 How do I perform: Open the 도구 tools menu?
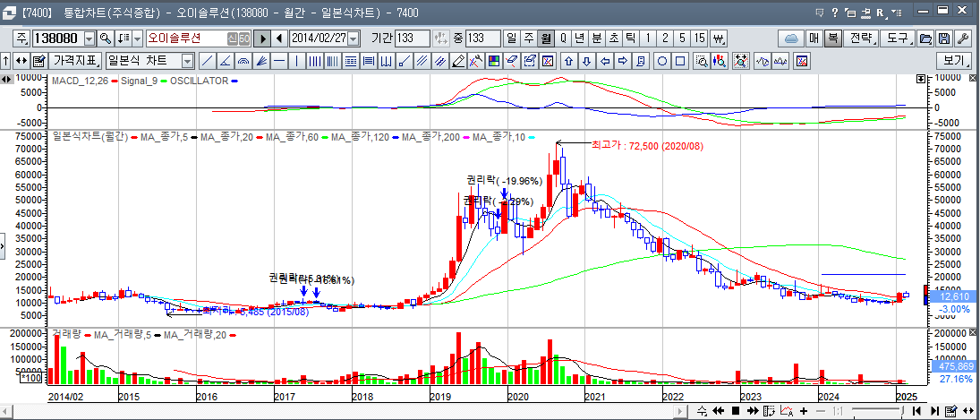tap(899, 39)
